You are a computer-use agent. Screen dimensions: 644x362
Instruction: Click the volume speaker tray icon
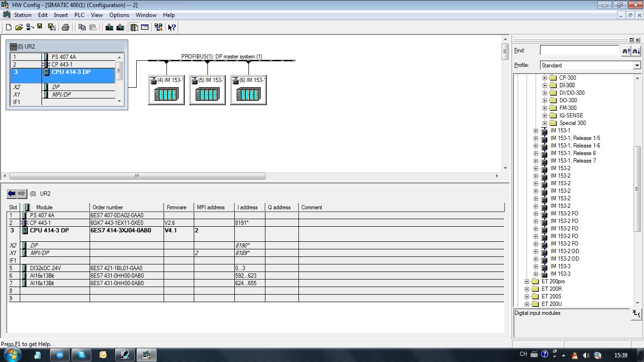(x=586, y=355)
